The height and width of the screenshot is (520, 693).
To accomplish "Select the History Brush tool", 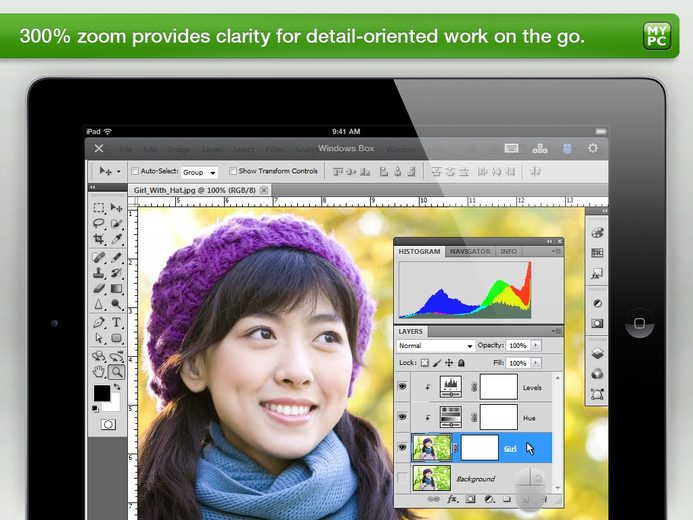I will tap(117, 273).
